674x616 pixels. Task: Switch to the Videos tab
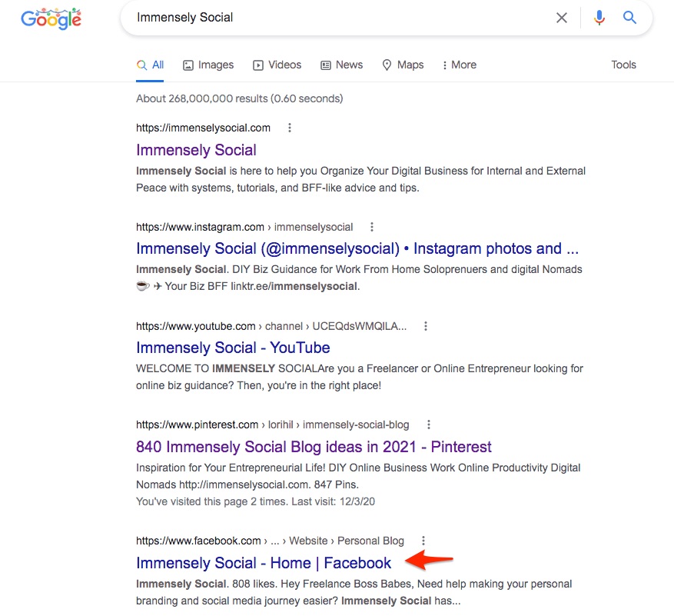tap(277, 65)
